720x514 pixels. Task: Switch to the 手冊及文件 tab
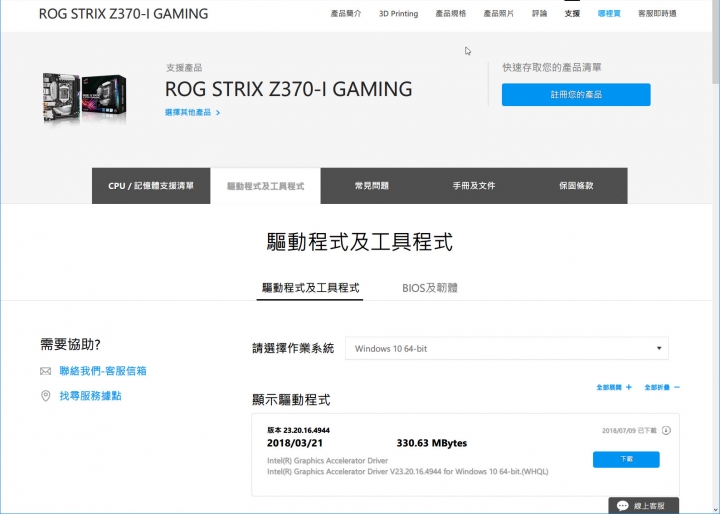click(474, 186)
